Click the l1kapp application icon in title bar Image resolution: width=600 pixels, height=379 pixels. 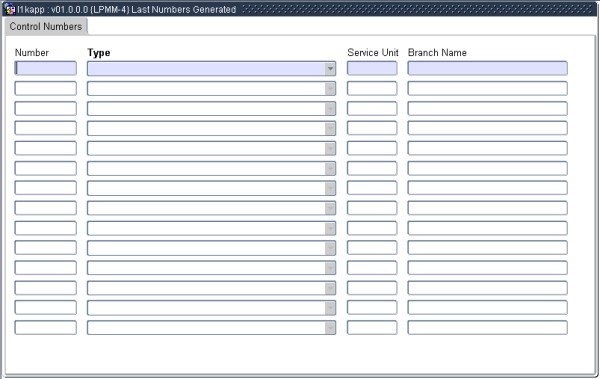coord(9,8)
